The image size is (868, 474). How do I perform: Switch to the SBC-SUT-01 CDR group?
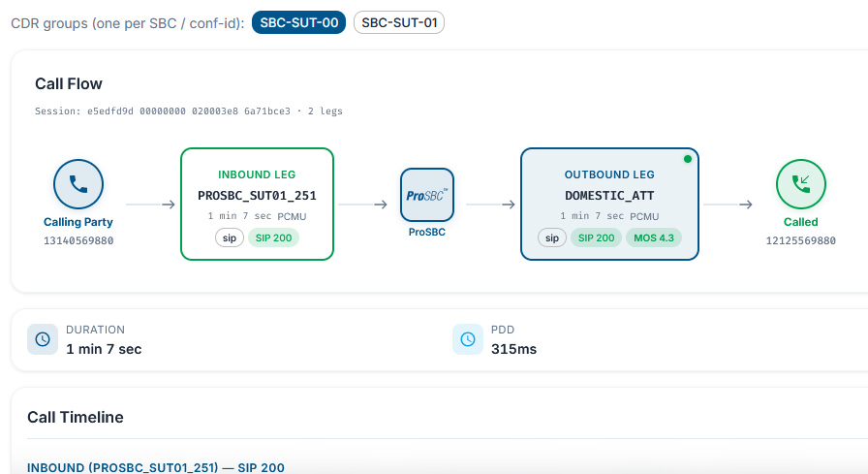[399, 22]
